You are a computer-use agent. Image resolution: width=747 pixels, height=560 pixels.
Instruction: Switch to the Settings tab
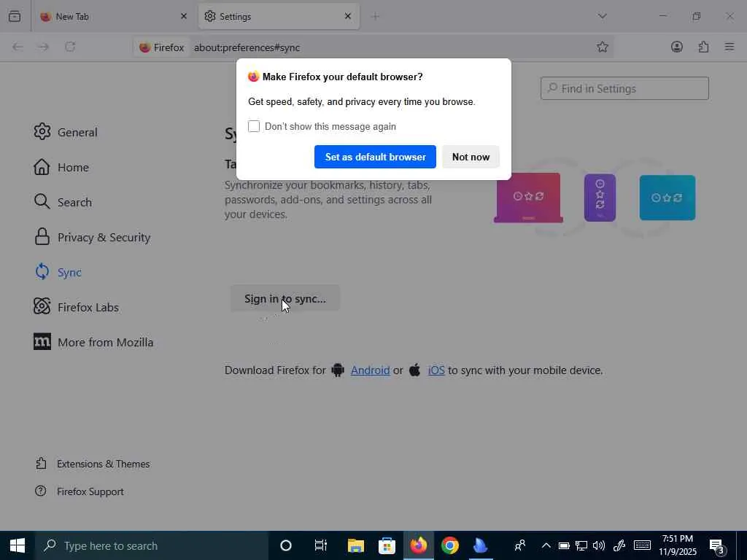point(279,16)
